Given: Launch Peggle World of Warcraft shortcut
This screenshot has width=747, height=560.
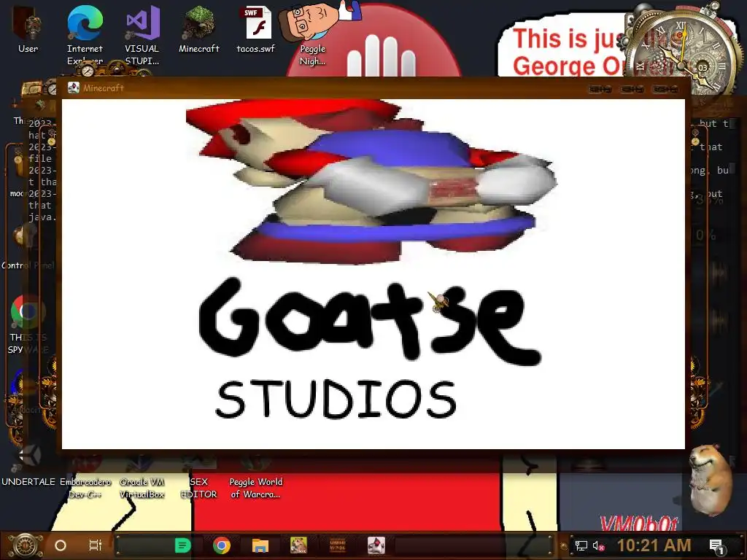Looking at the screenshot, I should coord(256,476).
